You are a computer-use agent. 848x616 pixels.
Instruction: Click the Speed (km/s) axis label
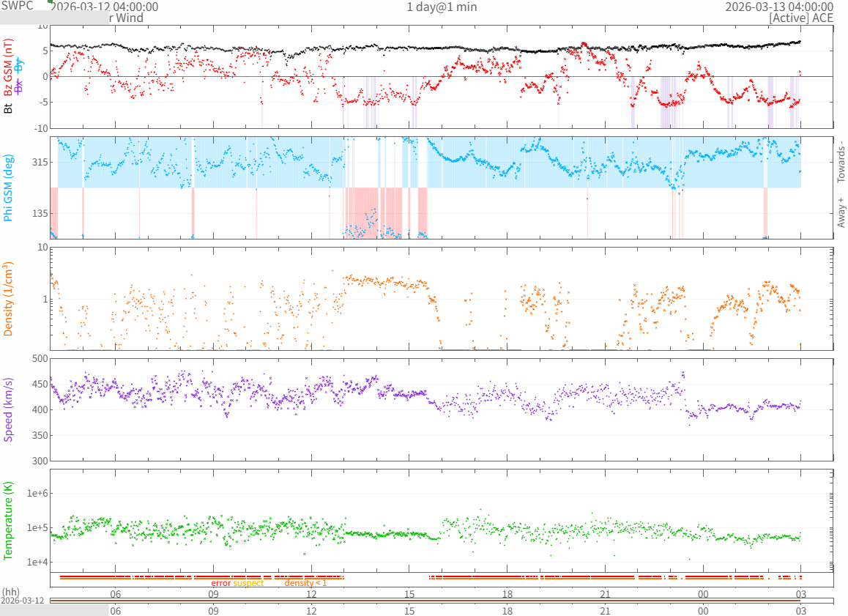pyautogui.click(x=9, y=409)
